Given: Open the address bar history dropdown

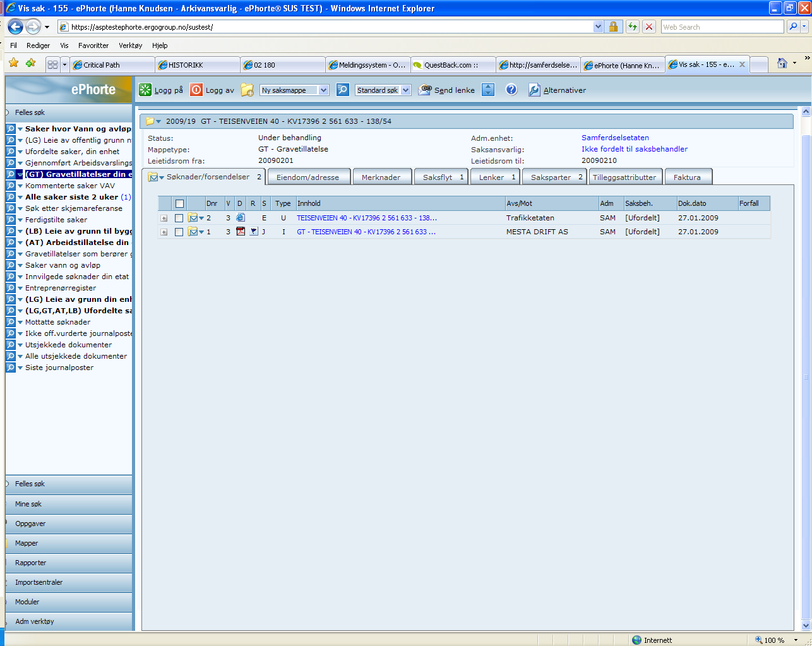Looking at the screenshot, I should [598, 27].
